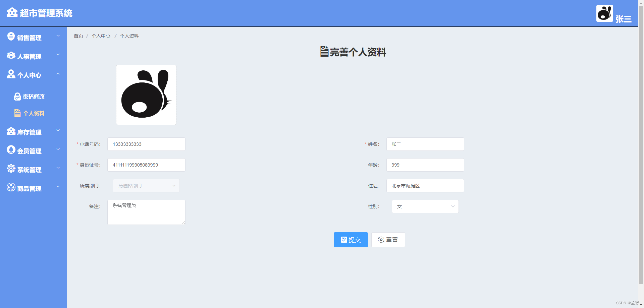This screenshot has width=644, height=308.
Task: Collapse the expanded 个人中心 menu section
Action: pyautogui.click(x=58, y=74)
